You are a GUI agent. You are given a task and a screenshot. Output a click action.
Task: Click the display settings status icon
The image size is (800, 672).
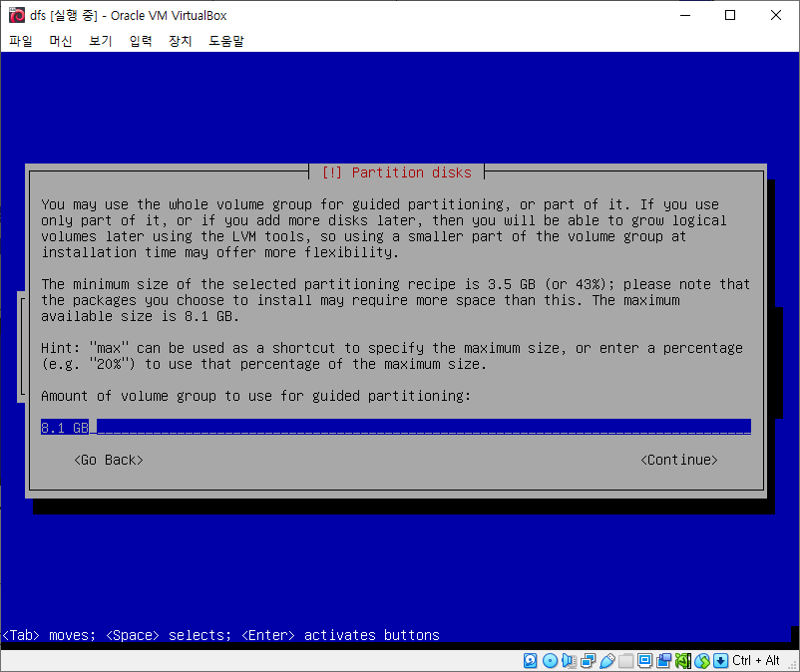(x=645, y=661)
